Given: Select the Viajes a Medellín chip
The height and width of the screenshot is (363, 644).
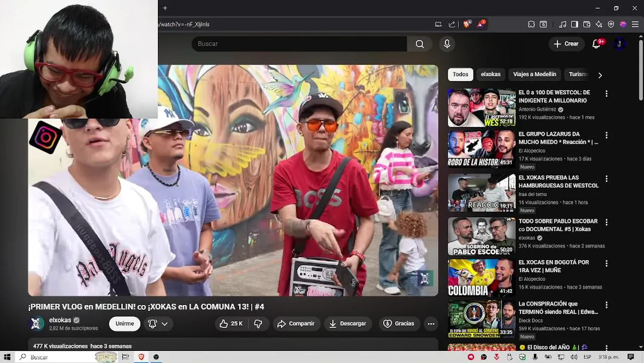Looking at the screenshot, I should [x=534, y=75].
